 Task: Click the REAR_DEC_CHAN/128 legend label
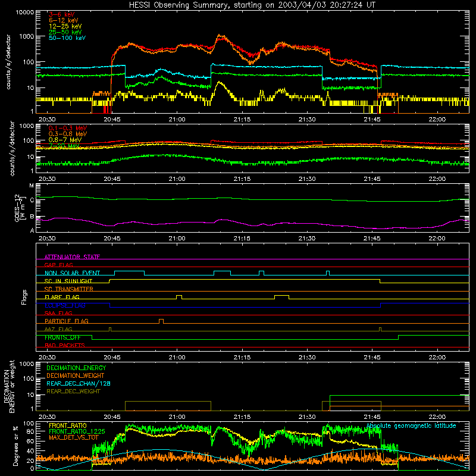point(79,383)
